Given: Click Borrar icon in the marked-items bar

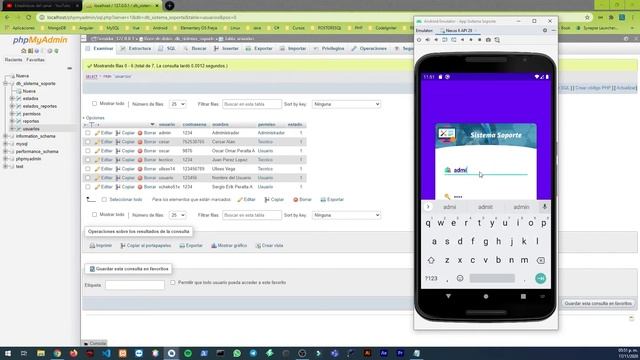Looking at the screenshot, I should [296, 200].
